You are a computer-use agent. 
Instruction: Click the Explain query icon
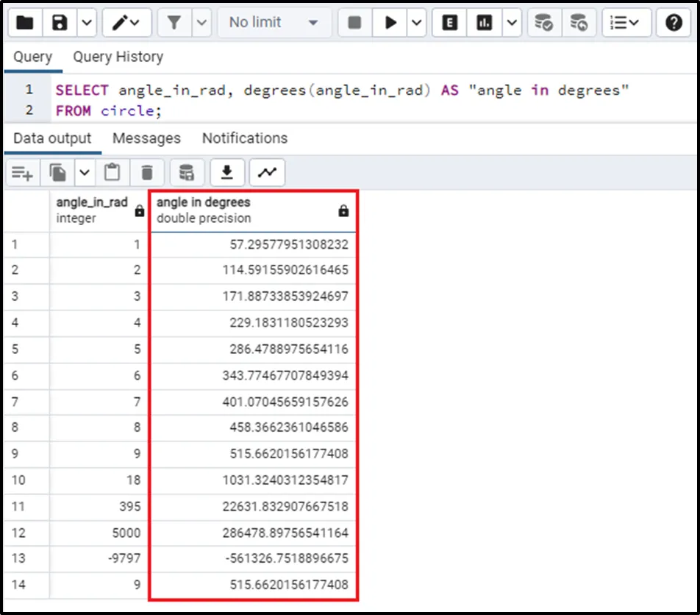pos(449,23)
